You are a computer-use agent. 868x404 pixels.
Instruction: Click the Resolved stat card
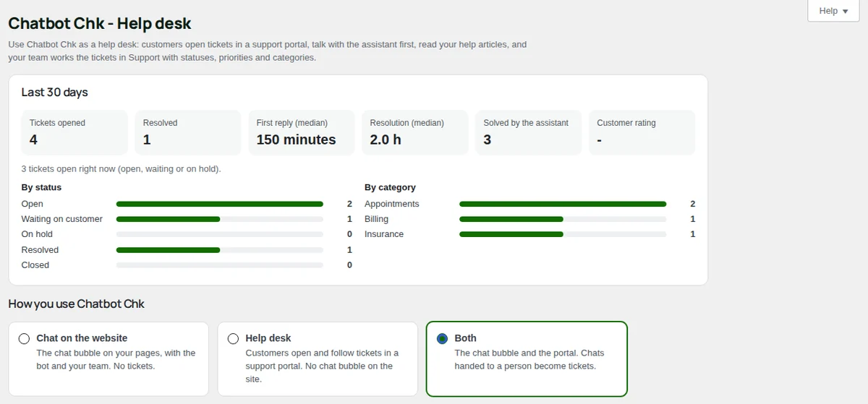(x=188, y=132)
